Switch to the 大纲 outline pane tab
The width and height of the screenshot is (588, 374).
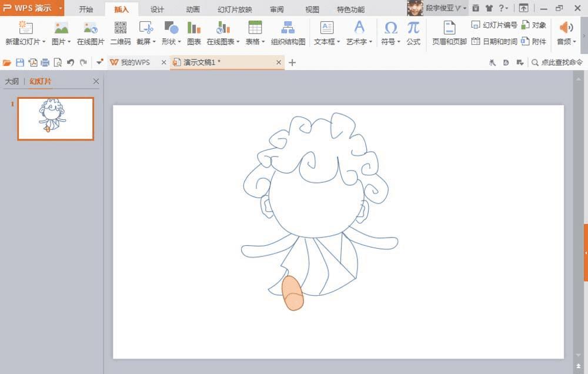point(12,81)
